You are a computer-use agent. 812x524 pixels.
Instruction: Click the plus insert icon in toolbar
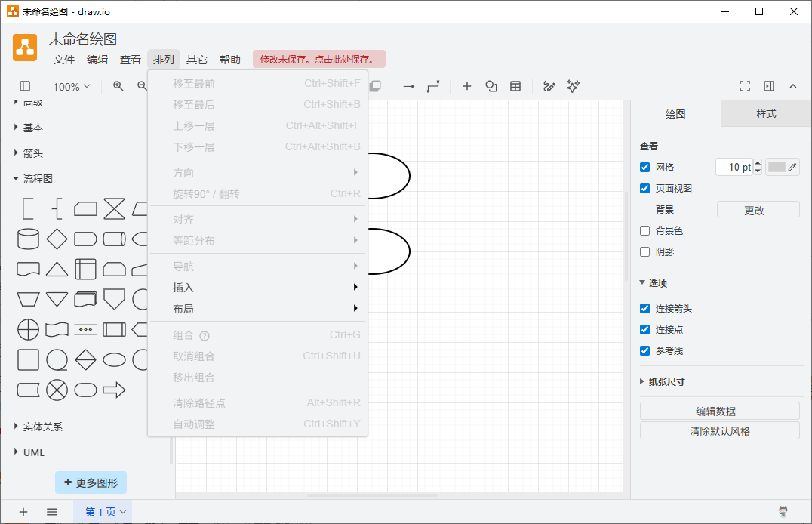coord(466,86)
